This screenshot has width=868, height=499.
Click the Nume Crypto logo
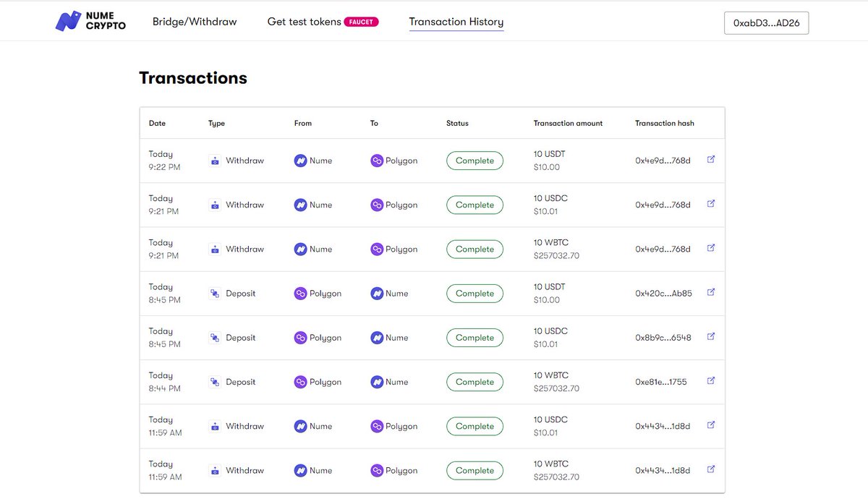tap(90, 21)
